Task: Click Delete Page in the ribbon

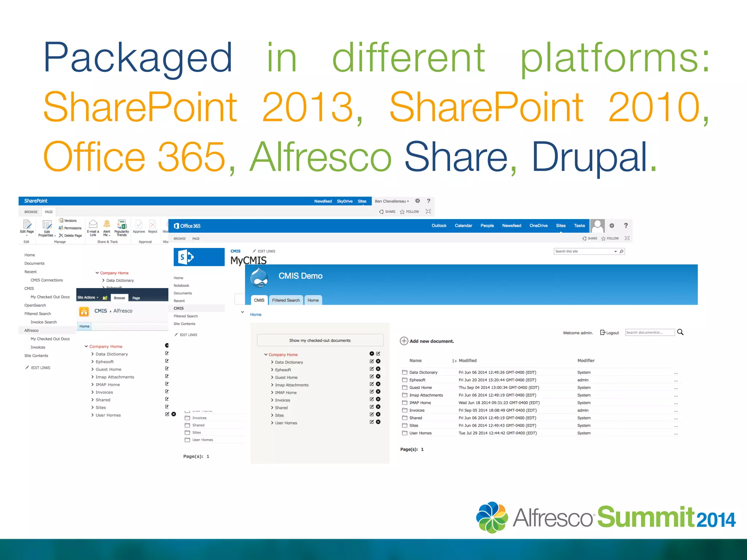Action: [x=70, y=236]
